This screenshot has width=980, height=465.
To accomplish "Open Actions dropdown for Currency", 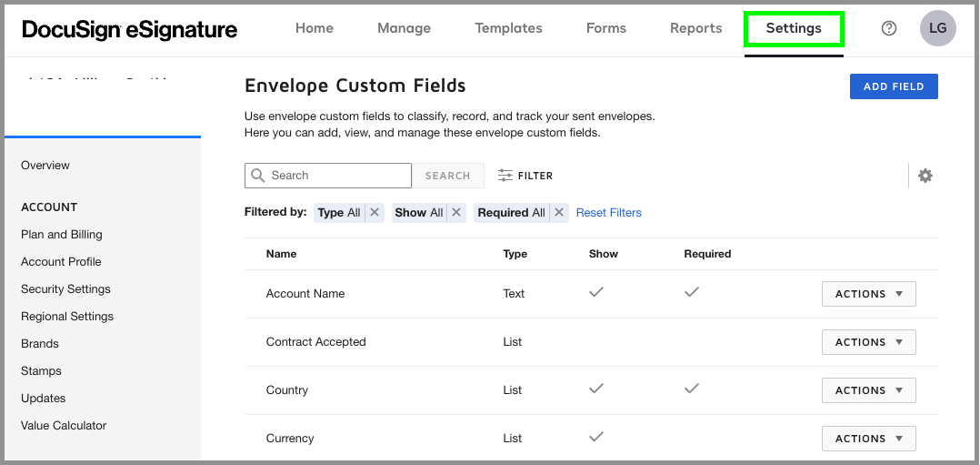I will point(868,439).
